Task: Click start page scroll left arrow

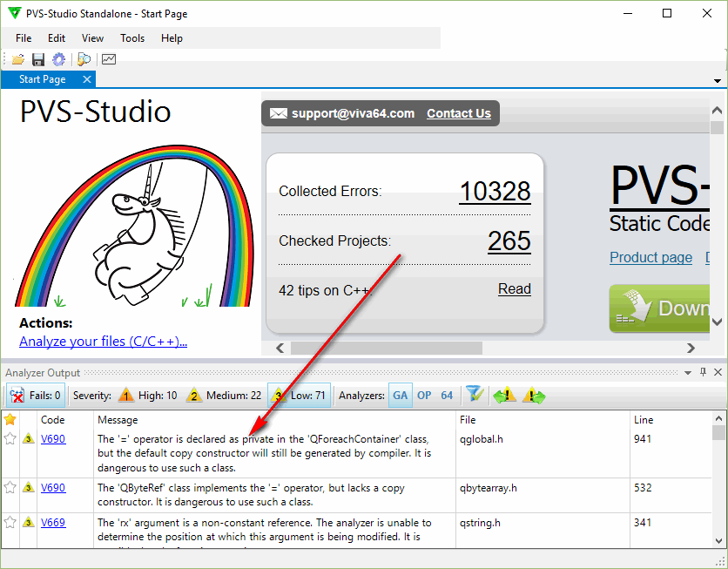Action: (280, 348)
